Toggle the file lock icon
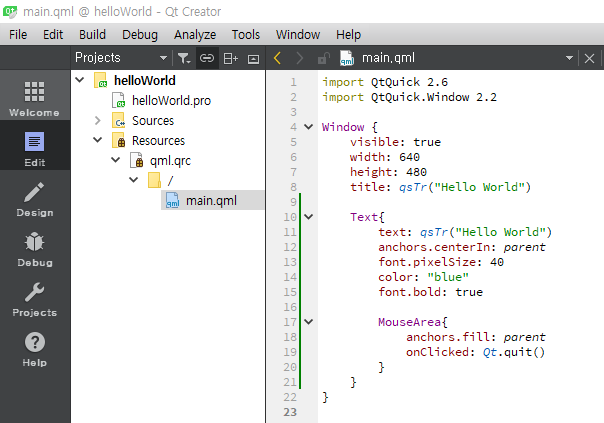The image size is (604, 423). [x=323, y=58]
